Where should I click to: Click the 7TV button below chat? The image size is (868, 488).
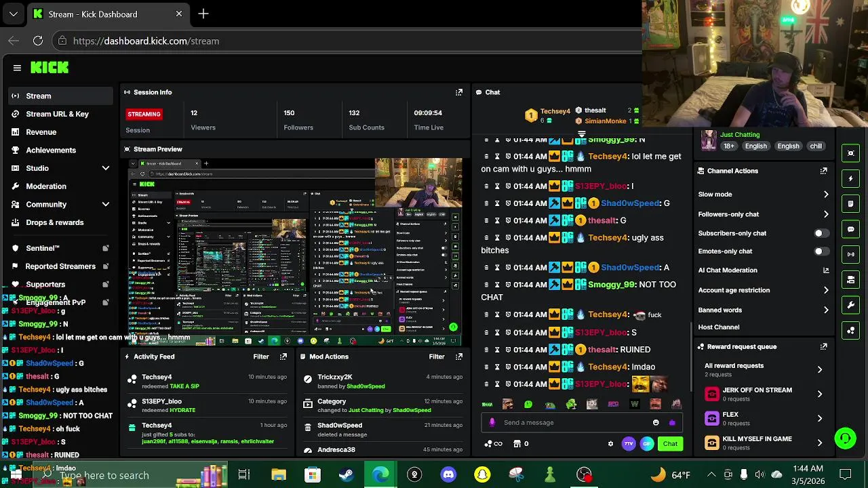[x=629, y=444]
